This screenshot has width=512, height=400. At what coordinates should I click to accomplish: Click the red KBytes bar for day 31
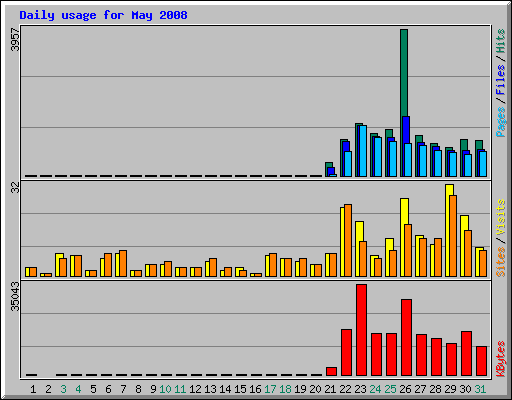pos(481,361)
